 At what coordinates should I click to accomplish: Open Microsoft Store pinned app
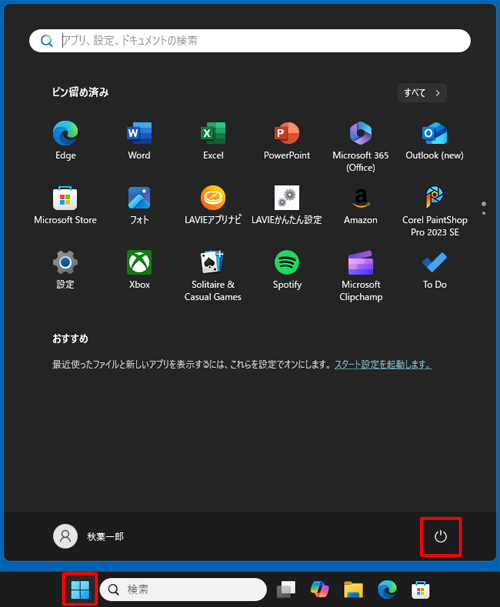point(65,205)
